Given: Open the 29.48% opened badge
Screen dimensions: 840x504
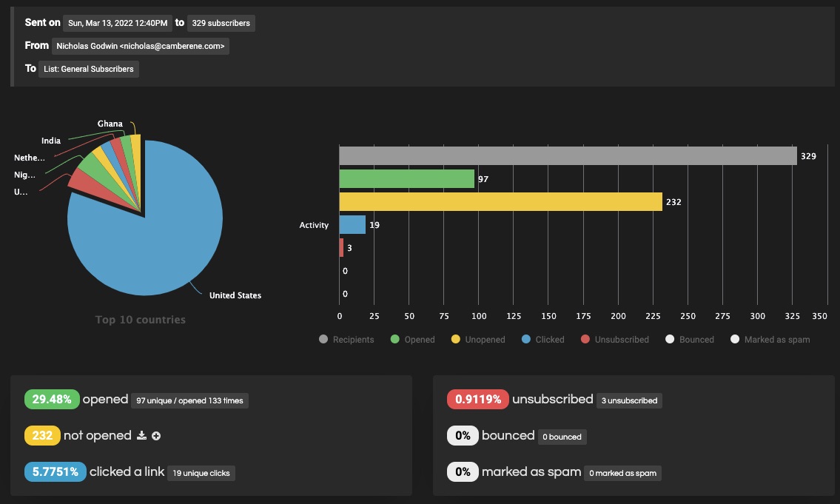Looking at the screenshot, I should point(52,399).
